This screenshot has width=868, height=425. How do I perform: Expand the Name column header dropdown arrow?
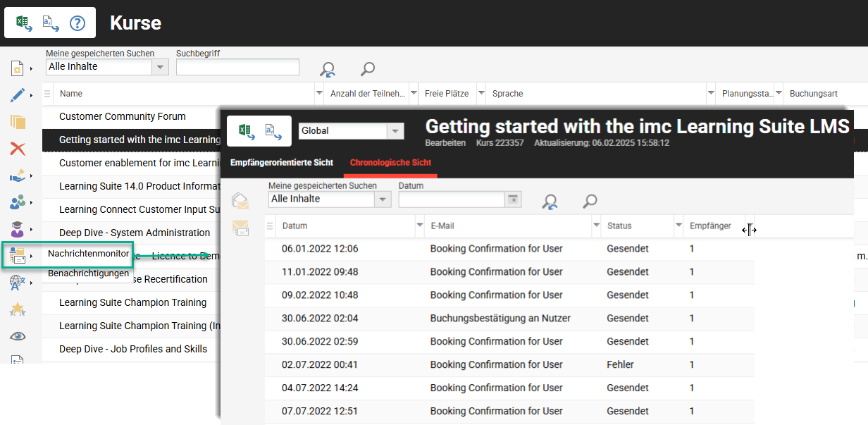tap(318, 93)
